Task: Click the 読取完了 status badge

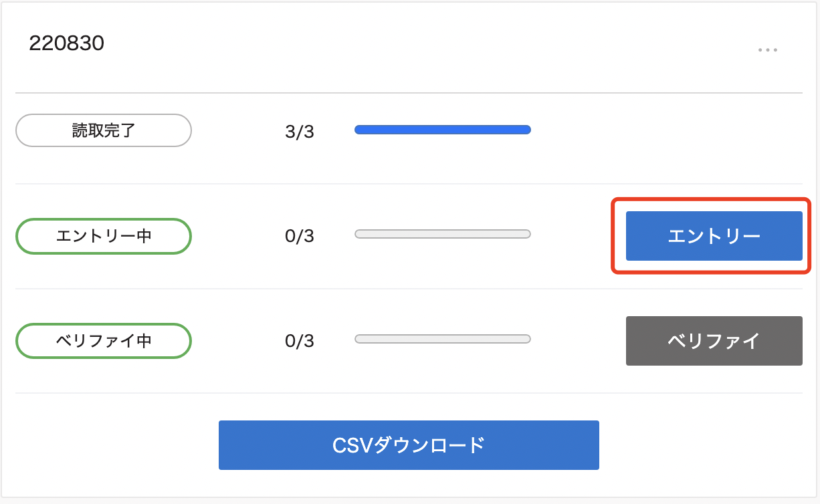Action: point(104,130)
